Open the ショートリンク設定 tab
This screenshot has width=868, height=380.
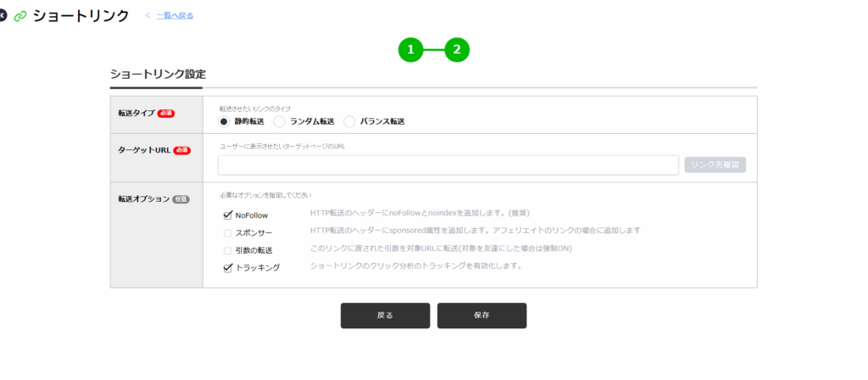pyautogui.click(x=157, y=75)
